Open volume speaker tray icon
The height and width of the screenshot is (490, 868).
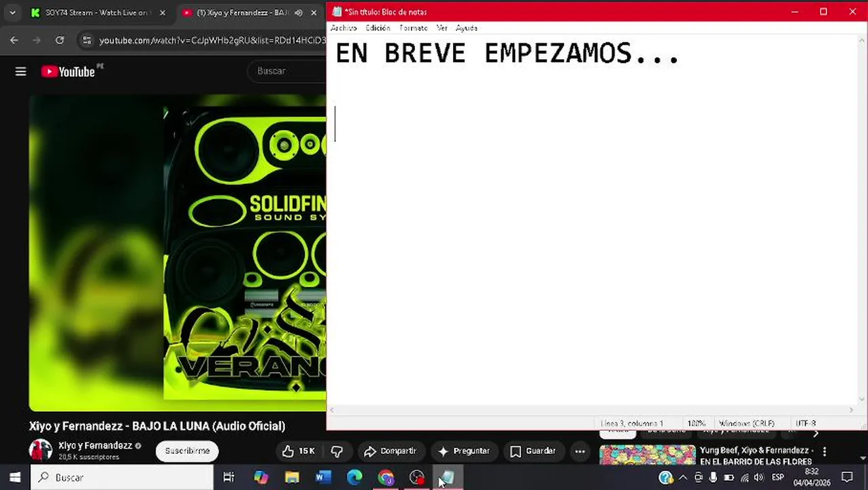tap(759, 478)
